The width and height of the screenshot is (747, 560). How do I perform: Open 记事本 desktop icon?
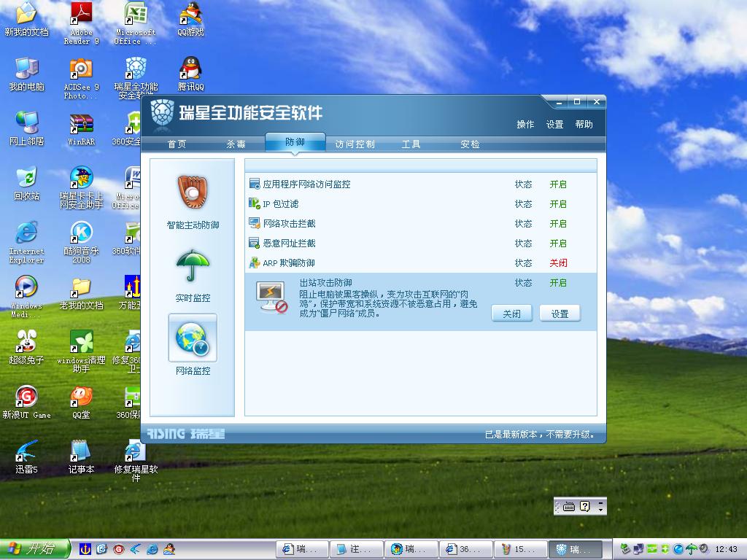pyautogui.click(x=81, y=451)
